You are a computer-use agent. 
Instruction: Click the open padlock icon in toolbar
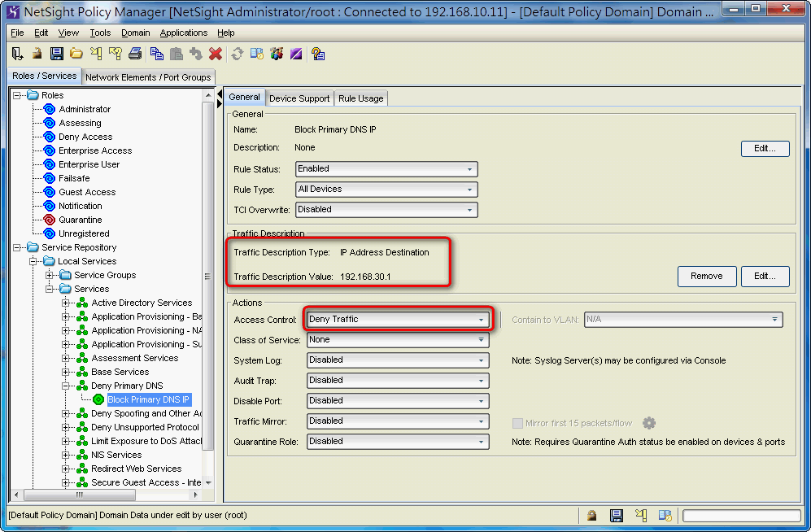(37, 54)
